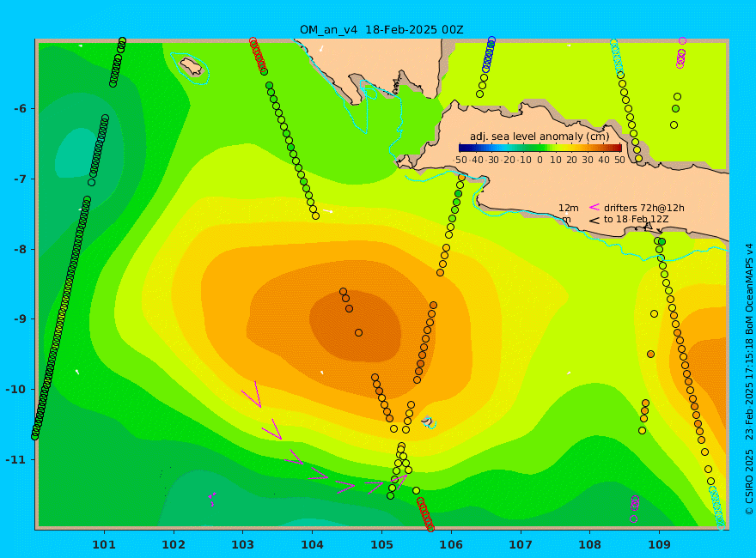This screenshot has height=558, width=756.
Task: Click latitude axis label -11
Action: click(16, 459)
